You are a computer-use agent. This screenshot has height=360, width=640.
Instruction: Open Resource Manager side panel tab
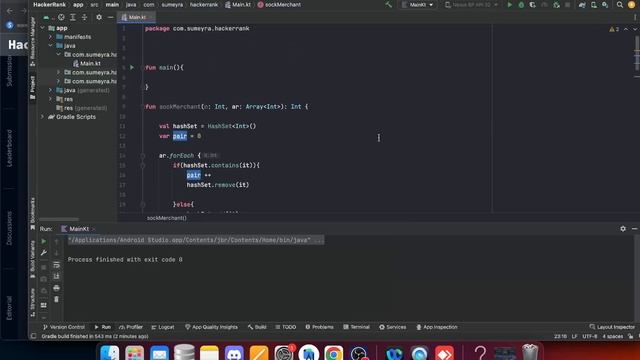tap(33, 42)
